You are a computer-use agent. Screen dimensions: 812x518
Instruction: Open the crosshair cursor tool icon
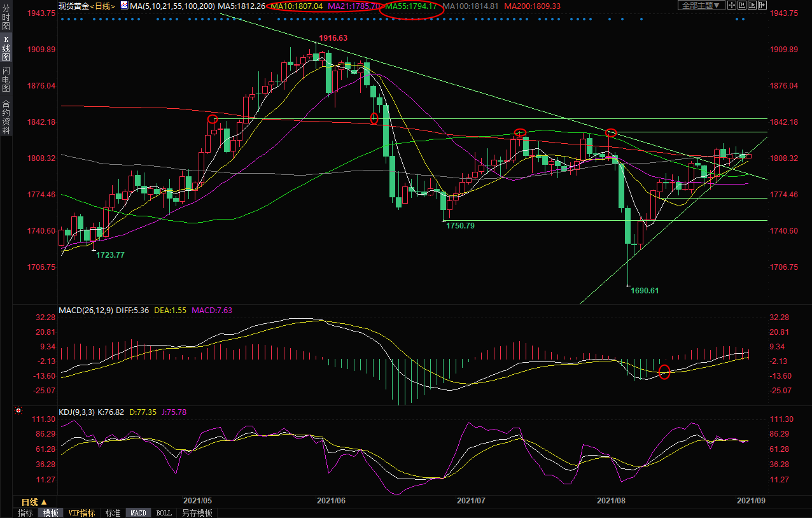pos(732,5)
